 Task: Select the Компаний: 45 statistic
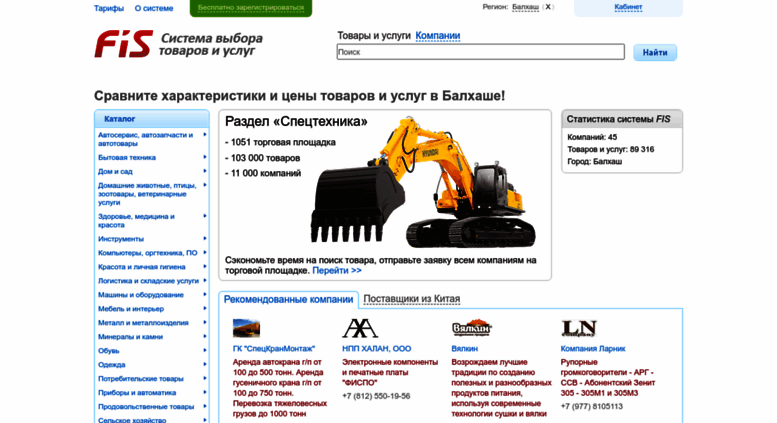[592, 137]
